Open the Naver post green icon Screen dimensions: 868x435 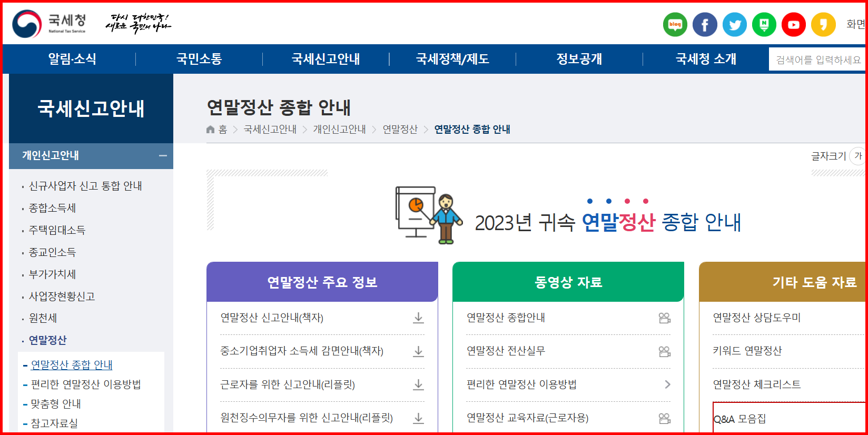click(x=764, y=24)
